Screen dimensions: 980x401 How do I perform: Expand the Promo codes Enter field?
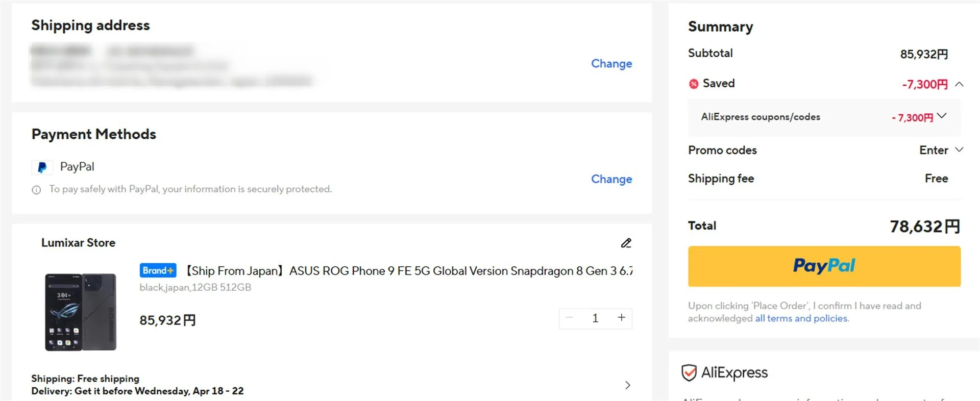(941, 150)
